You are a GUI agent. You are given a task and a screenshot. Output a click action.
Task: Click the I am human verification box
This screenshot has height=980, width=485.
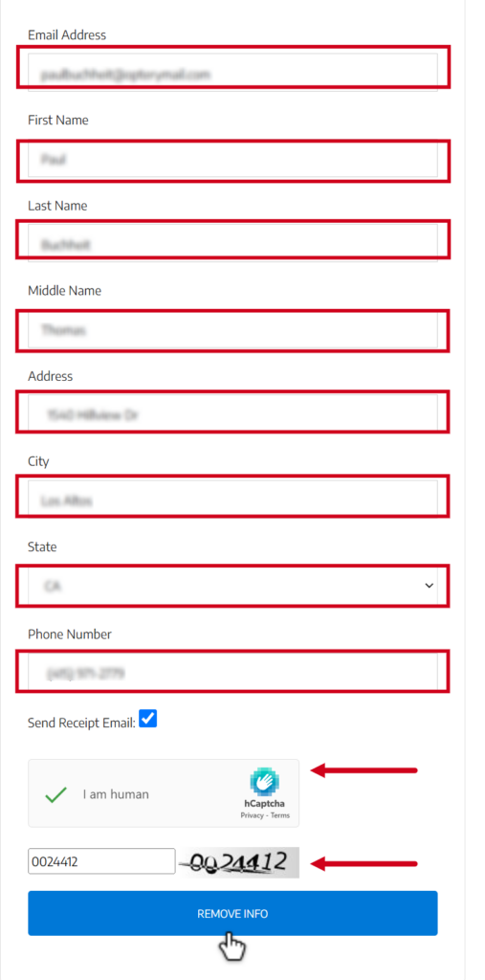(x=164, y=793)
